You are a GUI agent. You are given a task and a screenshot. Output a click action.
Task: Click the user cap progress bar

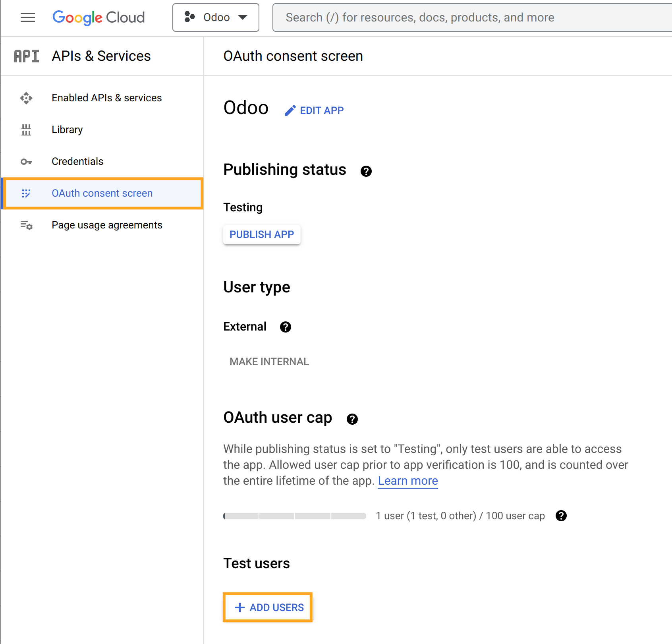click(x=295, y=516)
